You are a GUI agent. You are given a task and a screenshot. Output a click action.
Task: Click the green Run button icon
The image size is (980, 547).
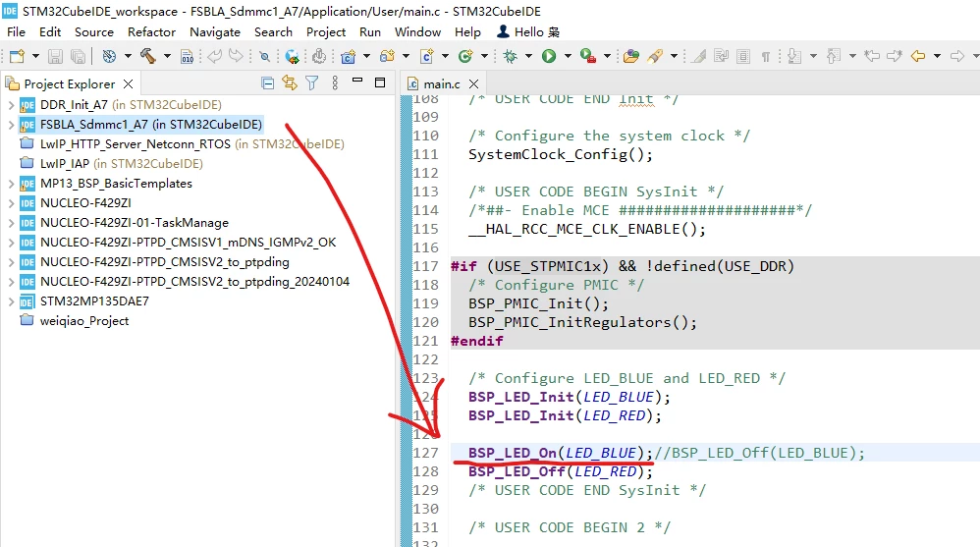pos(549,56)
